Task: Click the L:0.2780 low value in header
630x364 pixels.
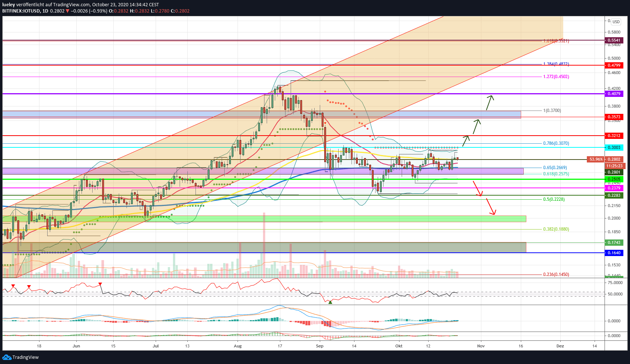Action: coord(160,11)
